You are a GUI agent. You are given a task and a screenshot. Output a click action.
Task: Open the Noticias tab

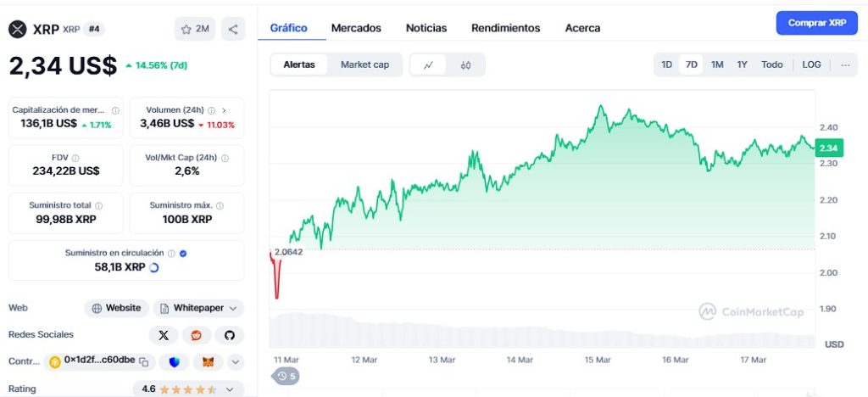click(x=426, y=28)
